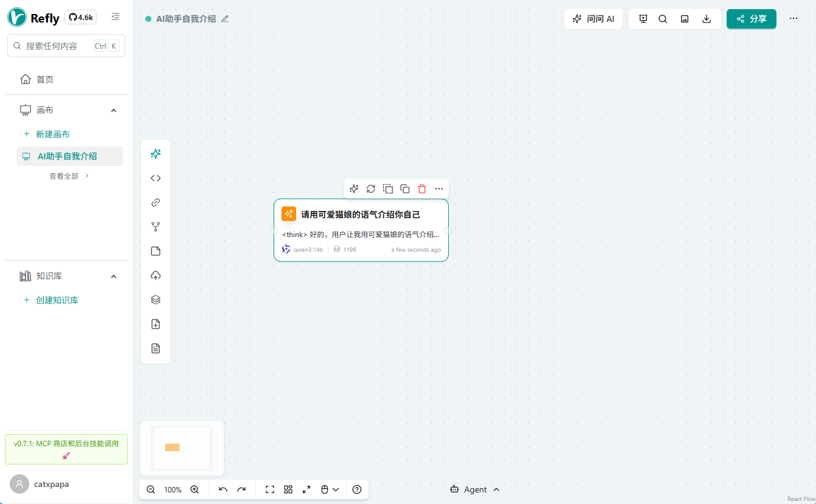Click the AI助手自我介绍 title at top
Screen dimensions: 816x504
coord(186,19)
